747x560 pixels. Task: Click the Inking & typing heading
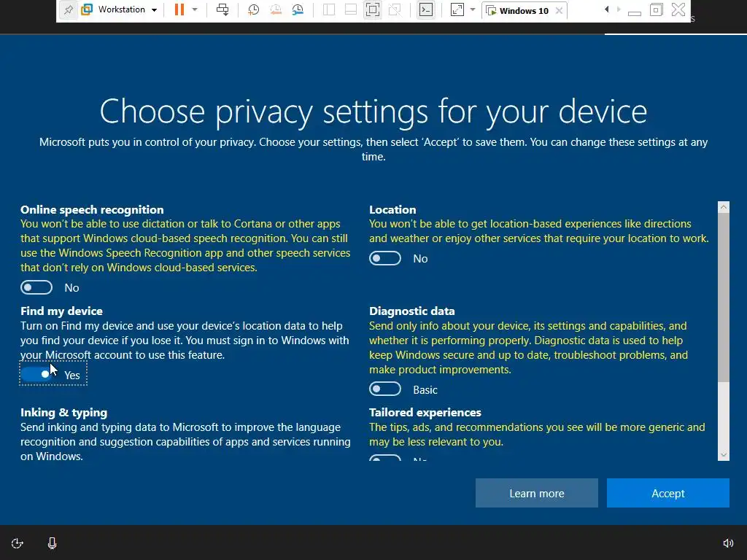click(x=64, y=413)
